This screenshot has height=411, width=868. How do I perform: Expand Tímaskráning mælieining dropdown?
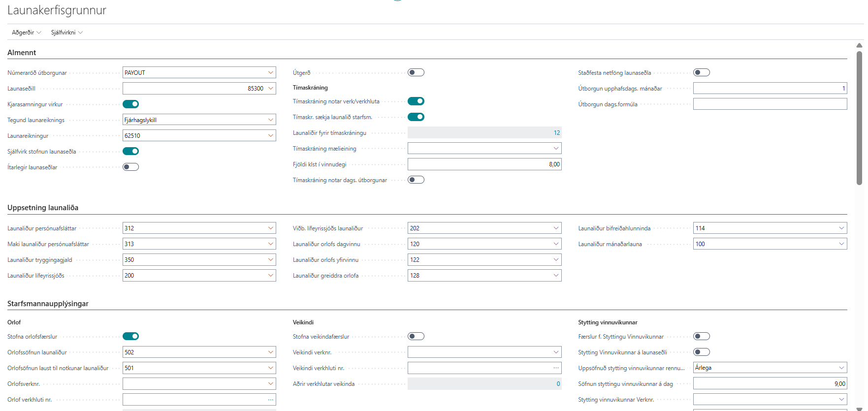click(x=556, y=149)
